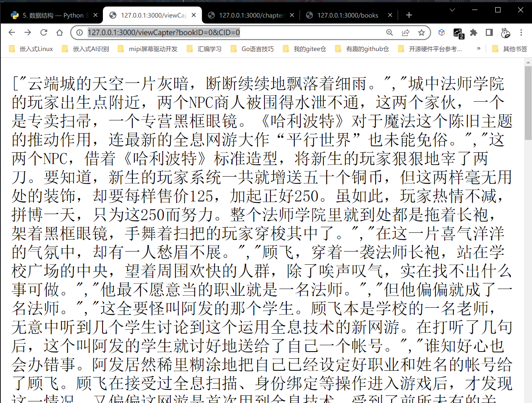The image size is (532, 403).
Task: Reload the current page
Action: tap(44, 33)
